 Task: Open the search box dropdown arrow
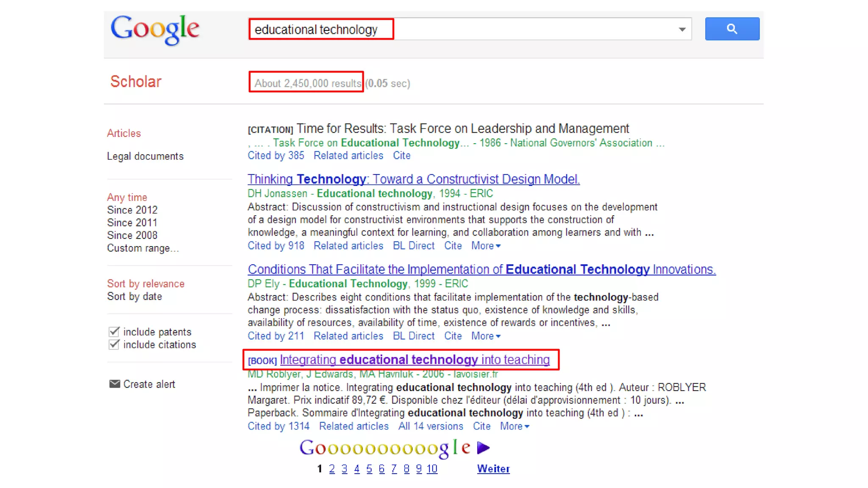click(x=682, y=29)
